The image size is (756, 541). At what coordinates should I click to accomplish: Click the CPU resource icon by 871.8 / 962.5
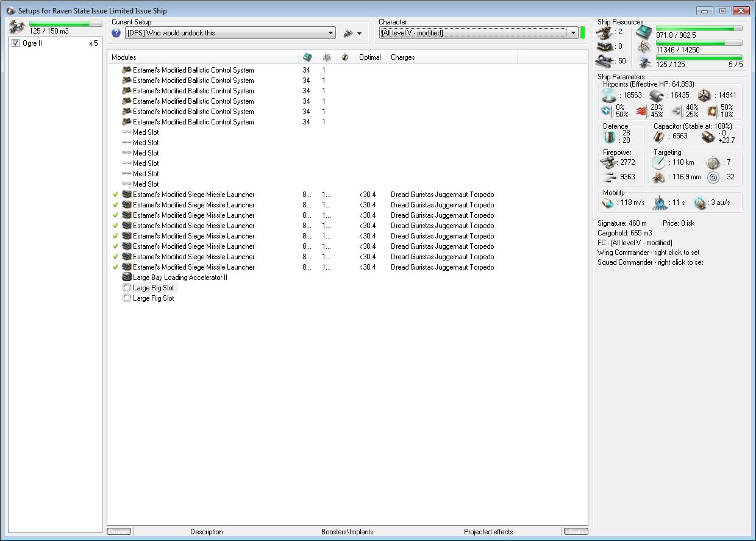click(644, 32)
